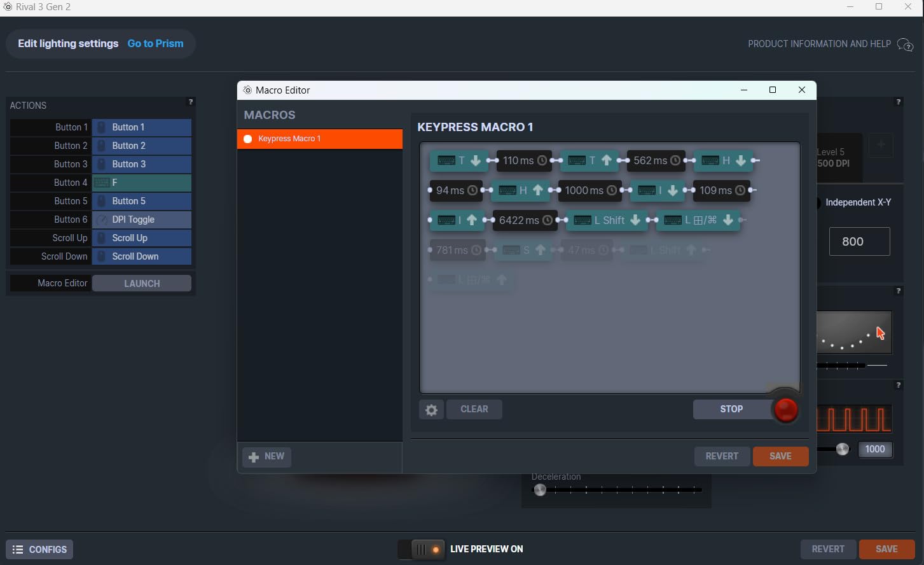
Task: Select the first T key-down event
Action: click(x=459, y=160)
